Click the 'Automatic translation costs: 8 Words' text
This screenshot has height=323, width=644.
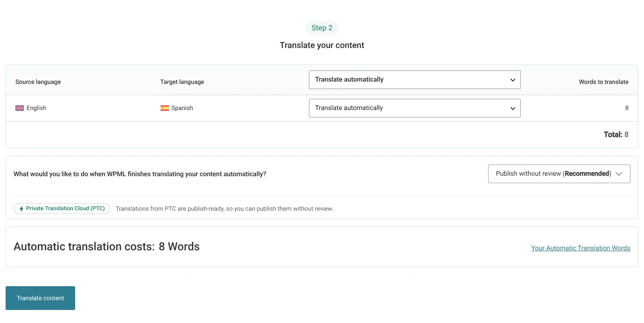click(x=106, y=247)
